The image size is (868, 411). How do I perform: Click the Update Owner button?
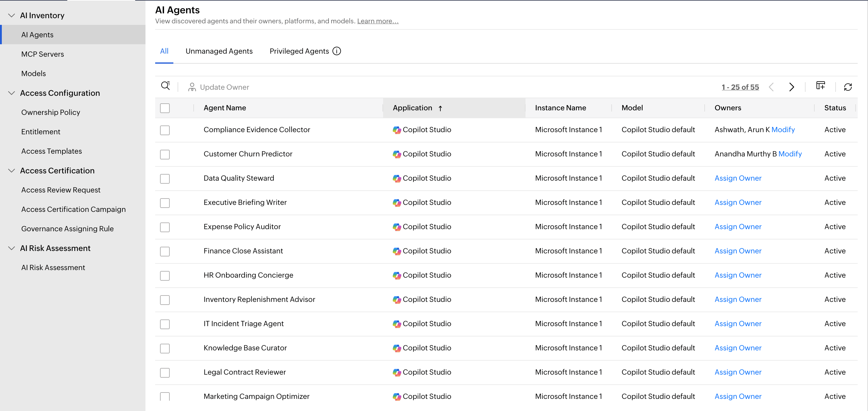click(219, 87)
